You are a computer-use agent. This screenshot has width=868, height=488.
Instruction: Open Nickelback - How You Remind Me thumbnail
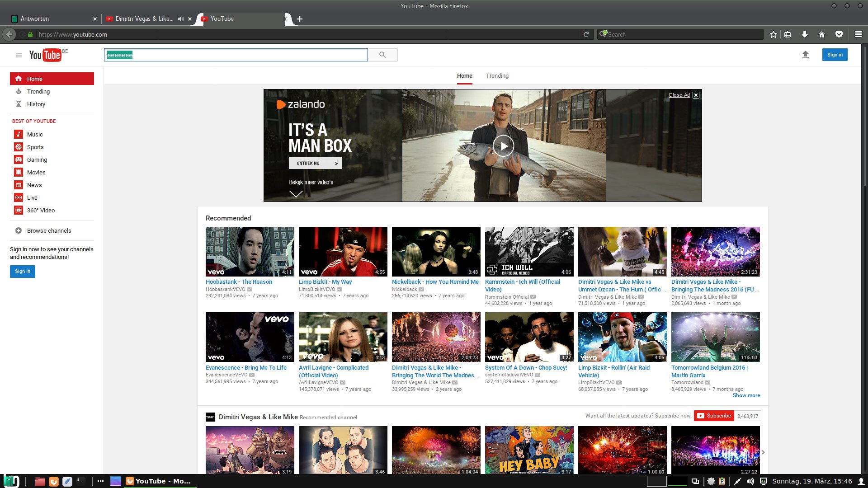[x=436, y=252]
